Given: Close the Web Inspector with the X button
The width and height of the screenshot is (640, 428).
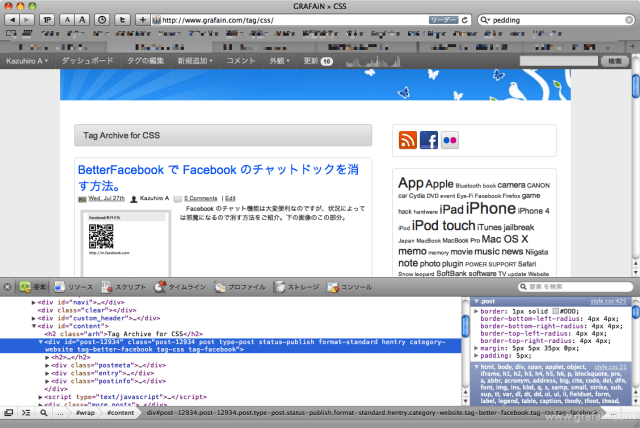Looking at the screenshot, I should (x=7, y=287).
